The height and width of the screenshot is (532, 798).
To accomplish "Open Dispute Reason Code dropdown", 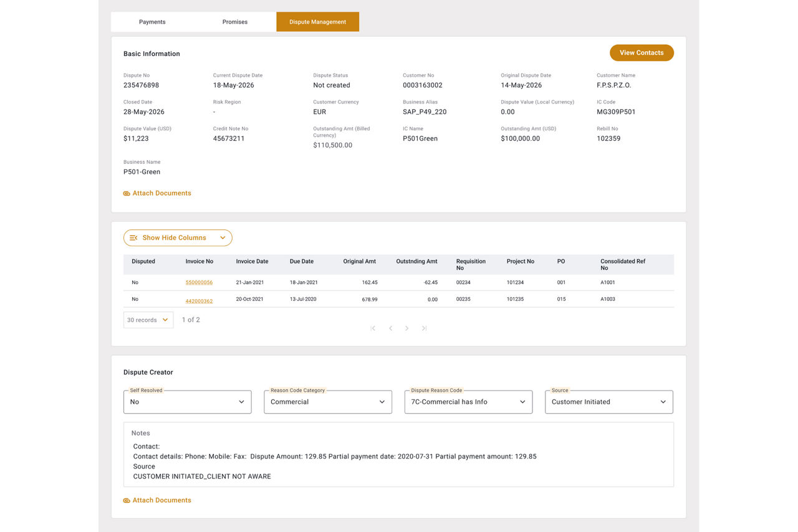I will (x=469, y=402).
